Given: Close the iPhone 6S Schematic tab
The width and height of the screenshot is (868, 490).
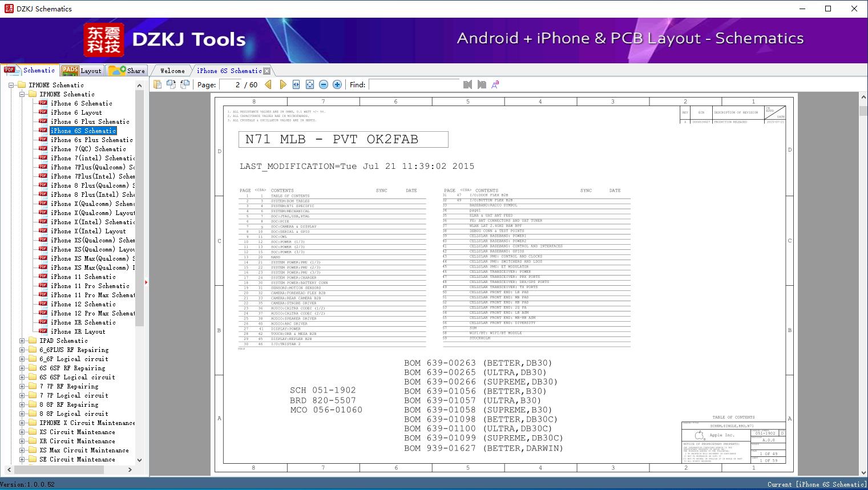Looking at the screenshot, I should click(267, 71).
